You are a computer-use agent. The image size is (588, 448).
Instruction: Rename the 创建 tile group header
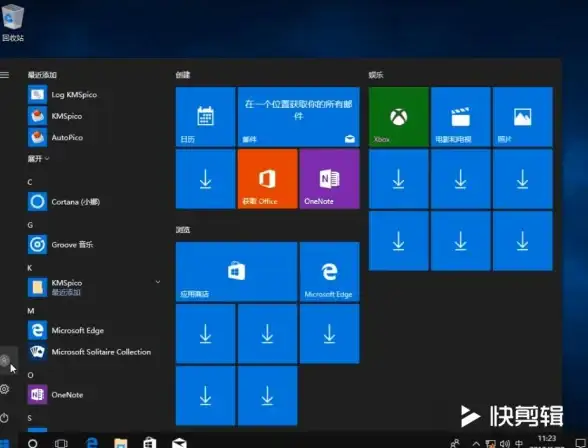(183, 75)
